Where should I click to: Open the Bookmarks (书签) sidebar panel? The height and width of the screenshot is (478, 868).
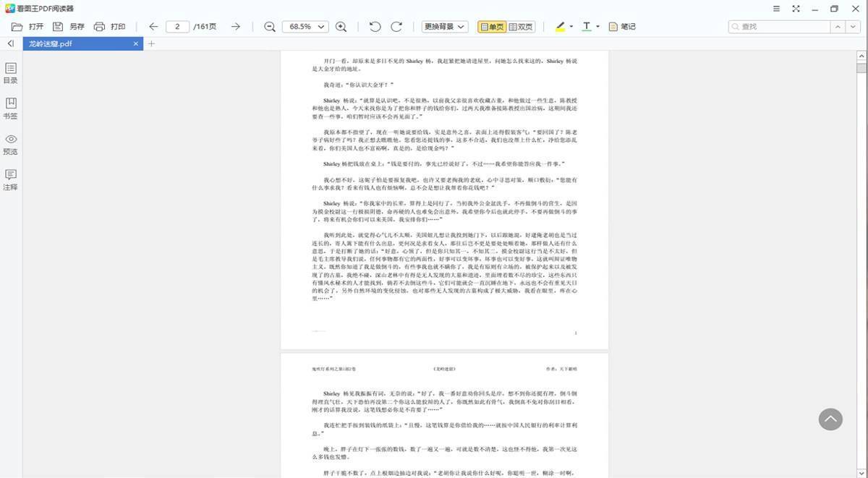11,108
